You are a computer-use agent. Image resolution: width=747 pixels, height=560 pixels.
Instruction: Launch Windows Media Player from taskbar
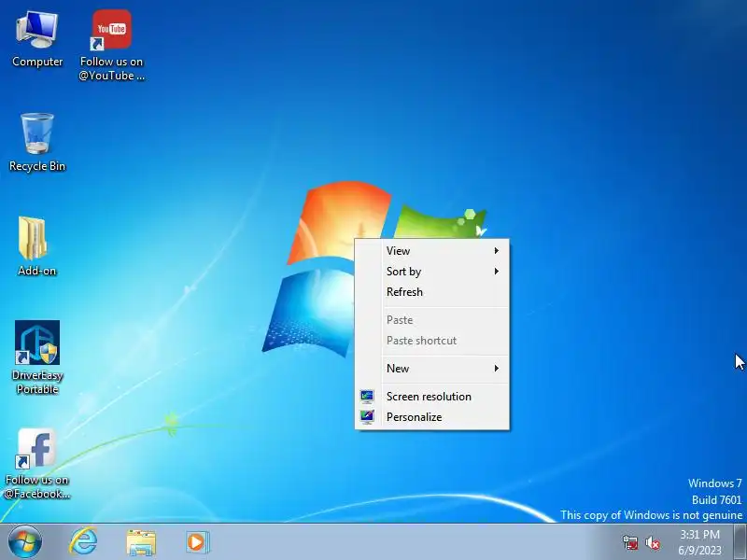point(197,542)
